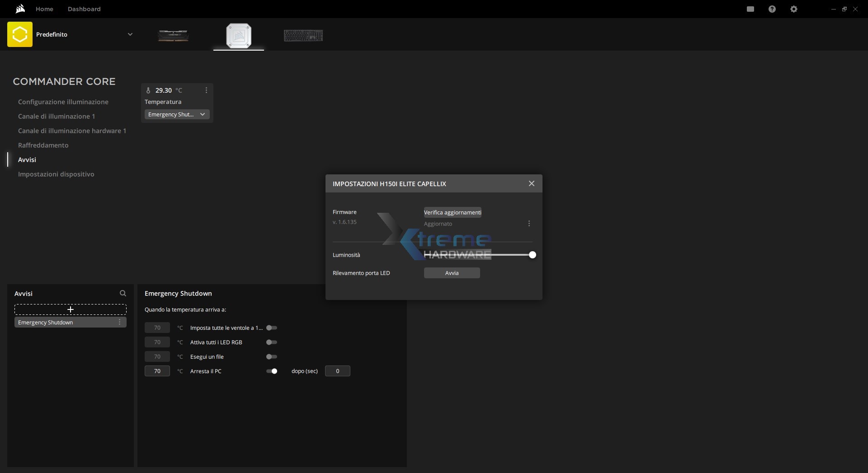Open the iCUE settings gear icon

coord(794,9)
